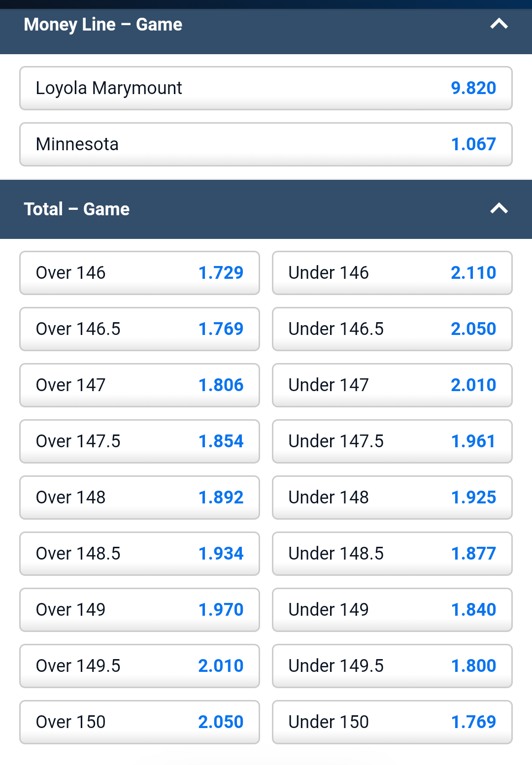
Task: Bet Over 150 at 2.050
Action: point(139,722)
